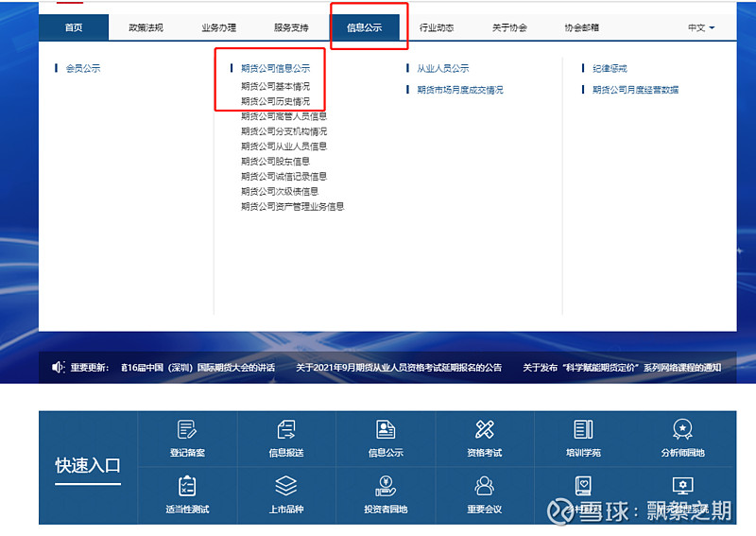Open the 培训学苑 book icon
The width and height of the screenshot is (756, 536).
click(583, 429)
